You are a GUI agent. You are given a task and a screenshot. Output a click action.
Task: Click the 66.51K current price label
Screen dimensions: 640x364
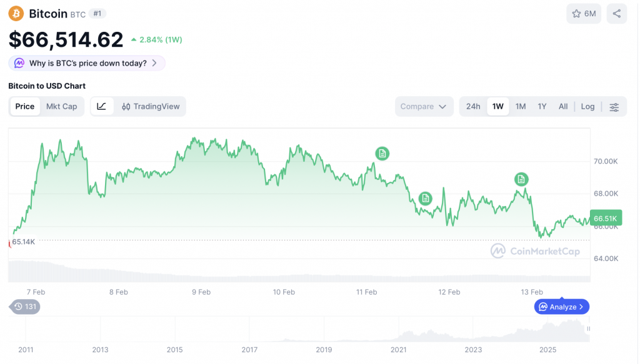point(604,218)
